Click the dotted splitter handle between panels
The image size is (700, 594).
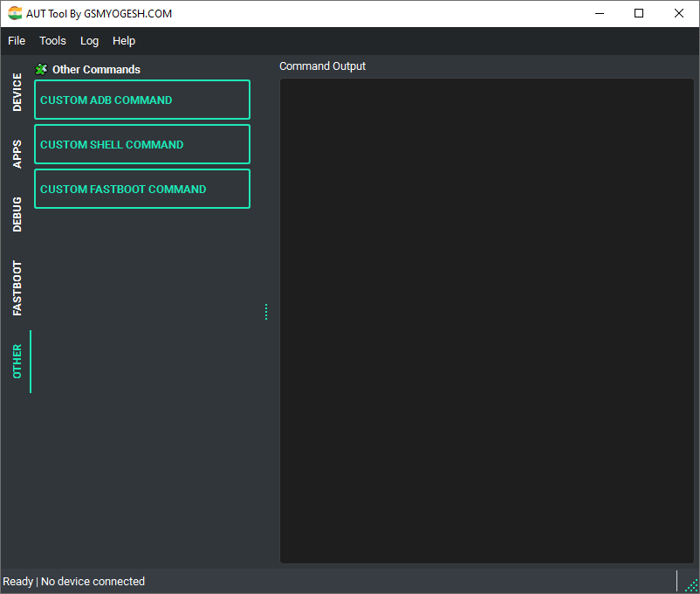click(x=266, y=312)
